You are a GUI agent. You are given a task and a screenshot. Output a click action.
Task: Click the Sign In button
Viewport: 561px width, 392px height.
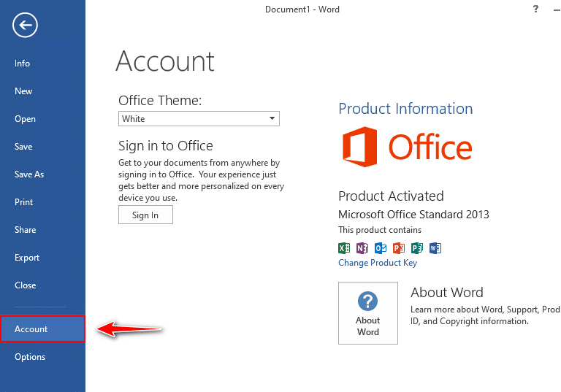(145, 215)
